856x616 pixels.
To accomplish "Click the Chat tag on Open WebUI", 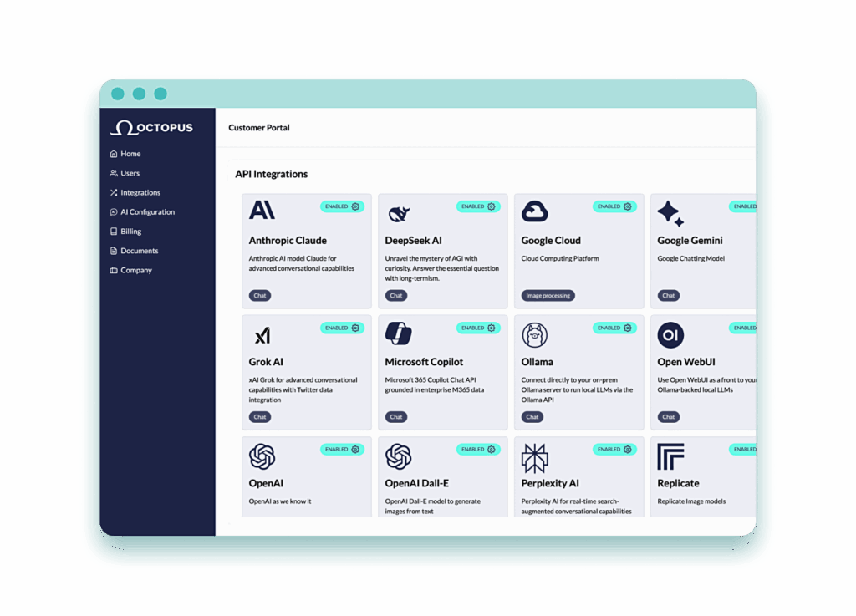I will coord(669,417).
